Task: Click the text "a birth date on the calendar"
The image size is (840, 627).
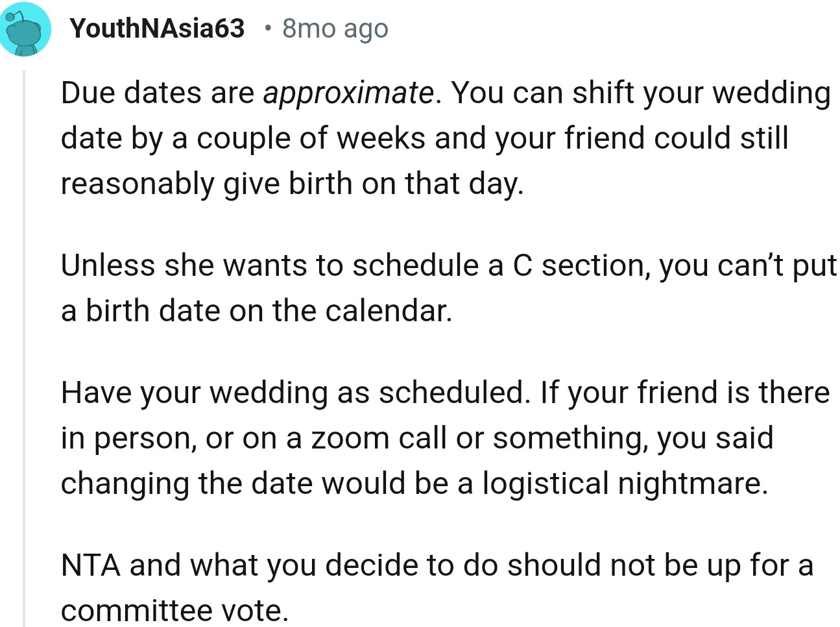Action: click(x=256, y=310)
